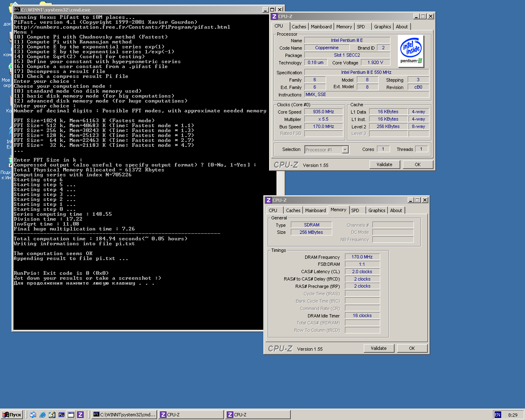Image resolution: width=525 pixels, height=420 pixels.
Task: Select the CPU tab in upper CPU-Z window
Action: click(279, 26)
